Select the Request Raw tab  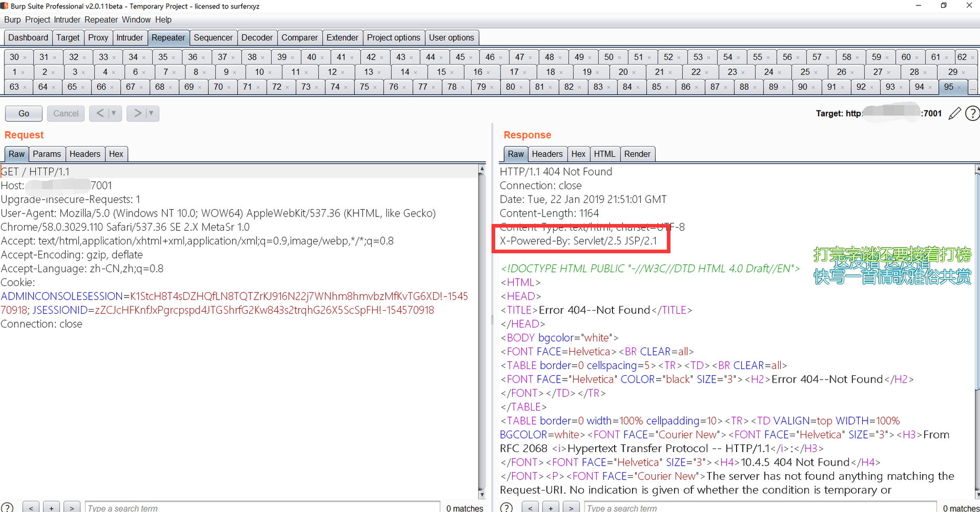pos(17,154)
